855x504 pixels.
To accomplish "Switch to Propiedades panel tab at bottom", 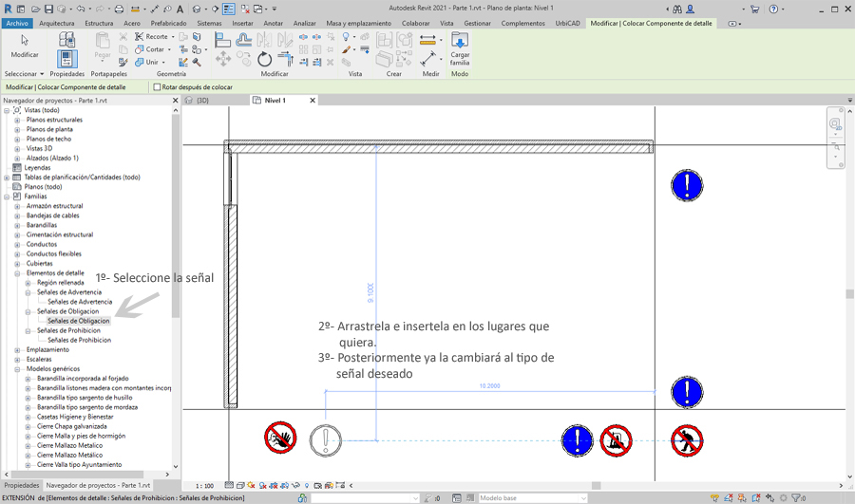I will pos(21,485).
